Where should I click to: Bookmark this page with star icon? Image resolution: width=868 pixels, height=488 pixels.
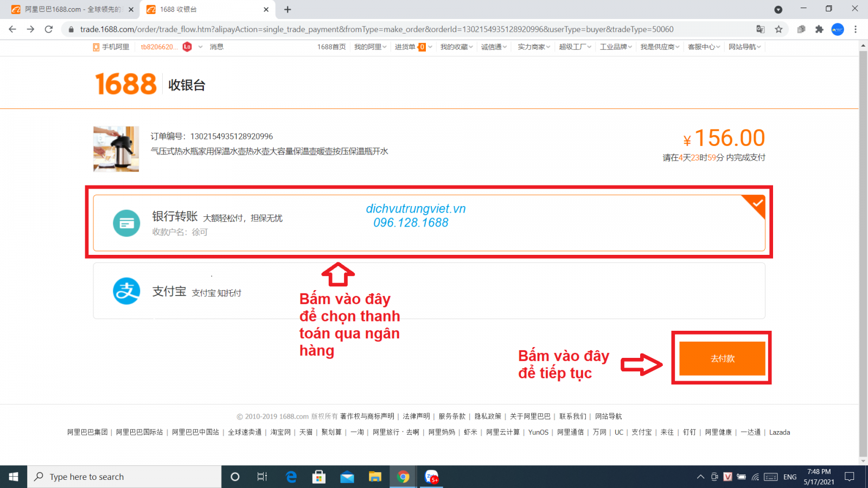778,29
